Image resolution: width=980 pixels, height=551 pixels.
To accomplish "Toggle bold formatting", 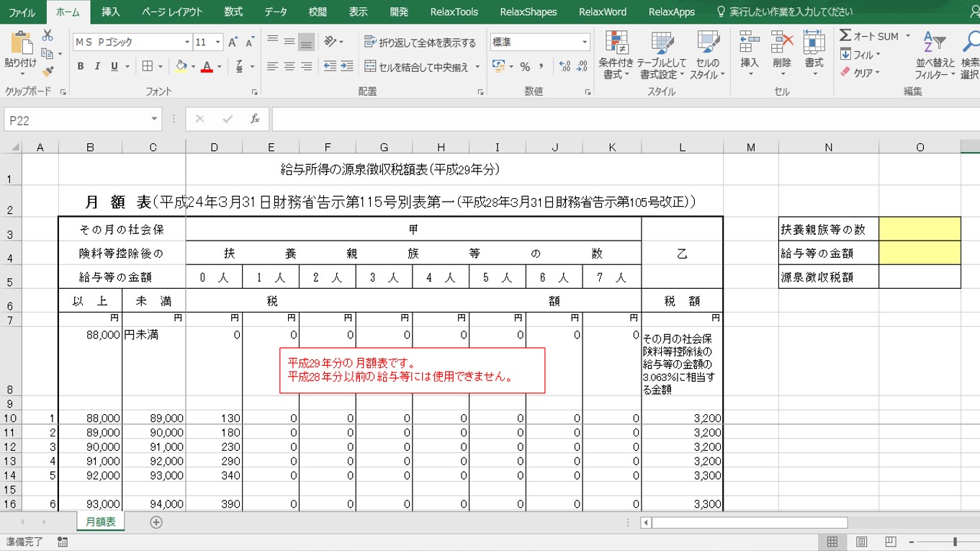I will 80,66.
